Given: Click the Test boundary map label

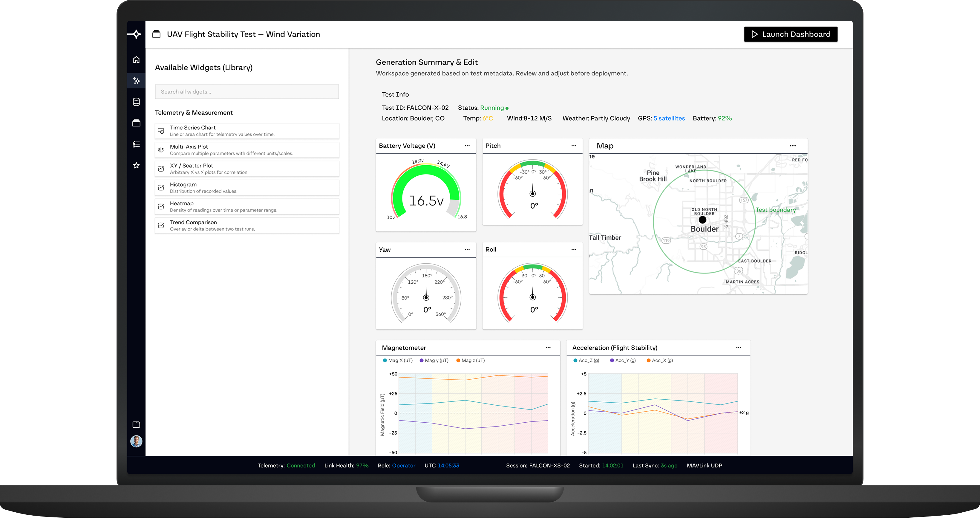Looking at the screenshot, I should click(x=775, y=210).
